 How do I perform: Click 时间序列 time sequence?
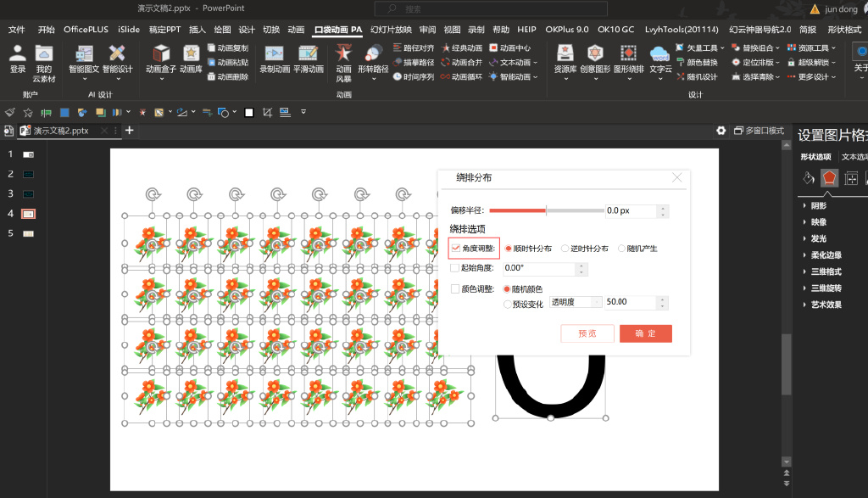pos(414,77)
